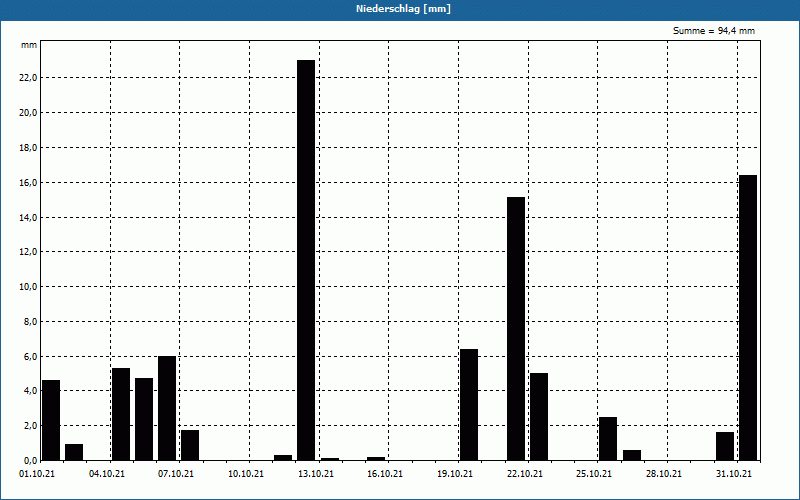This screenshot has height=500, width=800.
Task: Select the 'Summe = 94,4 mm' total label
Action: click(714, 31)
